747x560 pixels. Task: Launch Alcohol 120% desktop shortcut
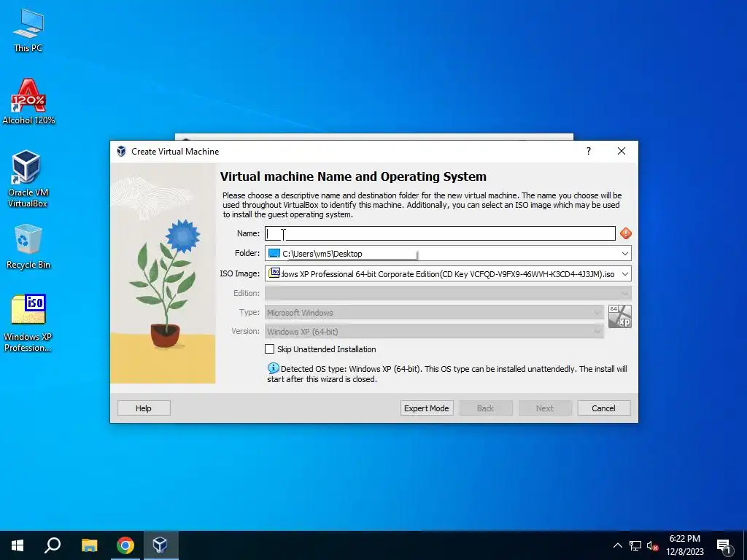(x=28, y=102)
